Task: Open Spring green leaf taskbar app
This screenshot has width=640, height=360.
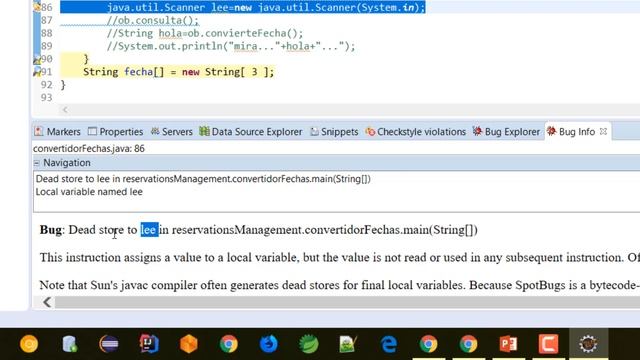Action: tap(309, 344)
